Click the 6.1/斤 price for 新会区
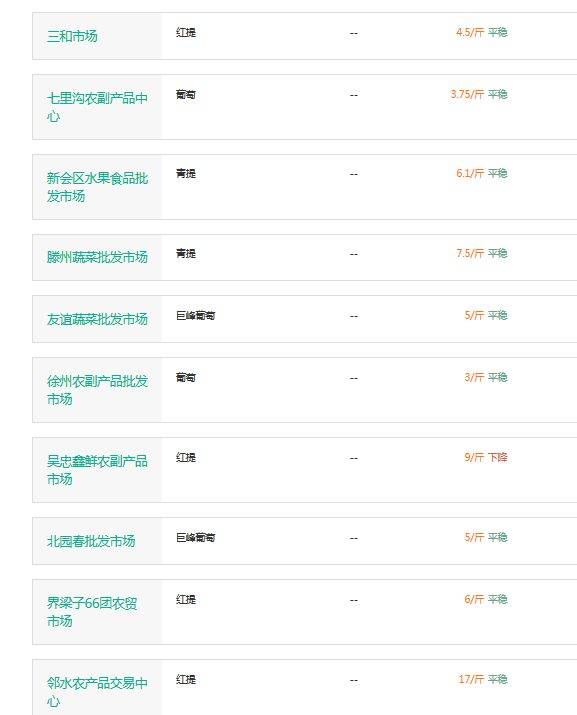The height and width of the screenshot is (715, 577). click(470, 173)
